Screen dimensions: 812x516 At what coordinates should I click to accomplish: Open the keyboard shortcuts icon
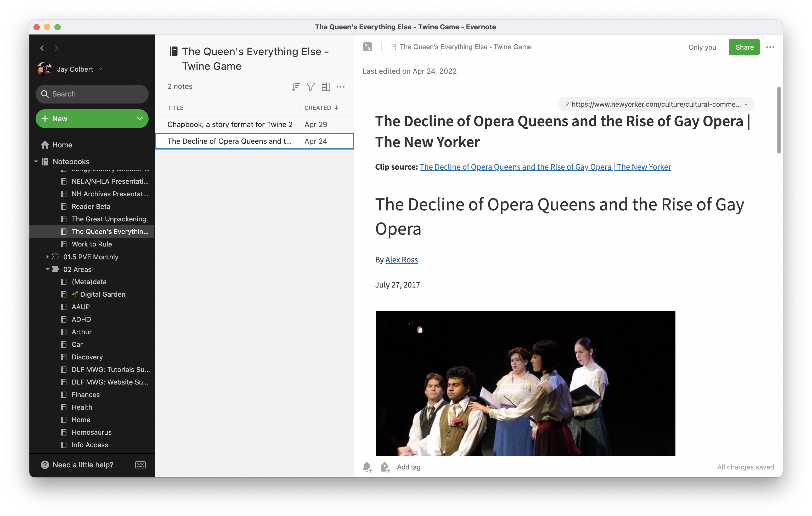pos(140,465)
